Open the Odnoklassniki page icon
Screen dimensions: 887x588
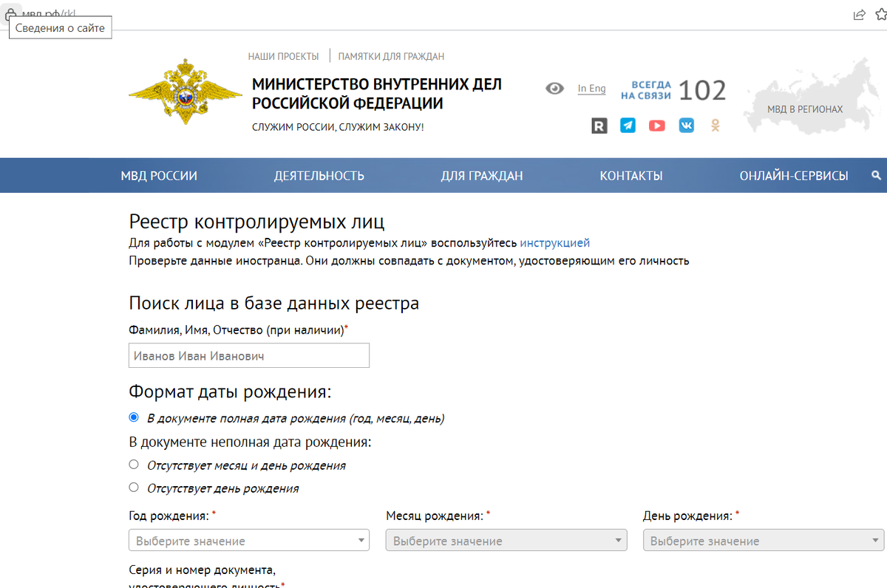click(x=715, y=126)
